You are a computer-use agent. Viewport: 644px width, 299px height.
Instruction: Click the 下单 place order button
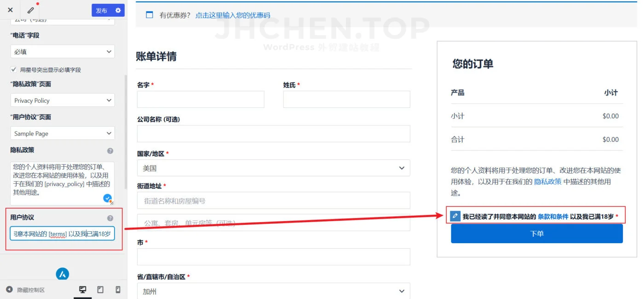(x=537, y=234)
